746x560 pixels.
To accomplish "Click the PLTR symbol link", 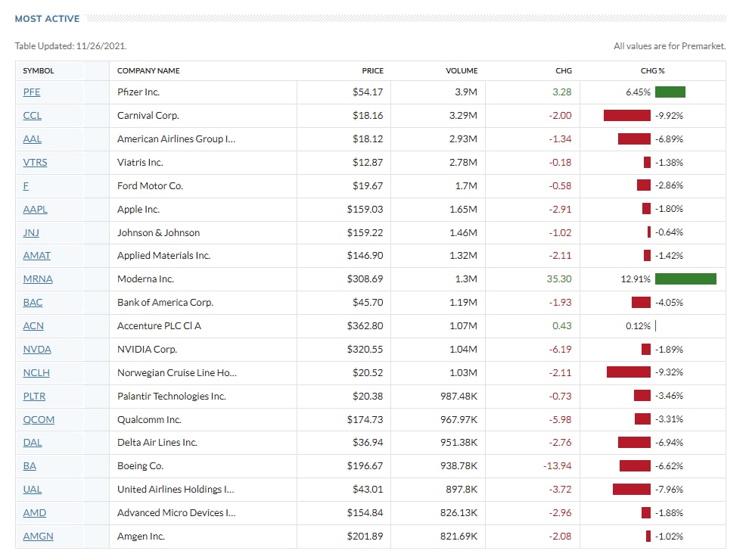I will (x=34, y=396).
